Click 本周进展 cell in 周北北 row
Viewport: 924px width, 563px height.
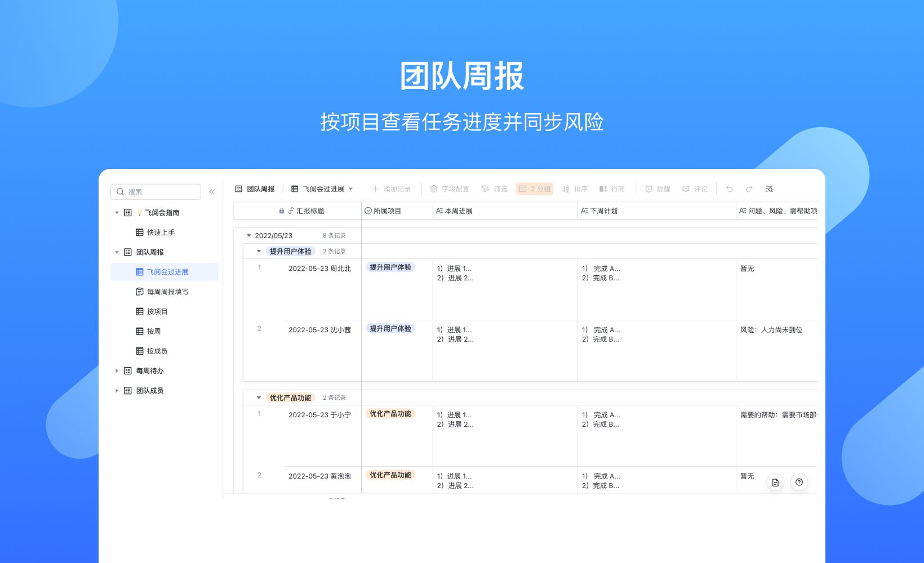(x=505, y=289)
